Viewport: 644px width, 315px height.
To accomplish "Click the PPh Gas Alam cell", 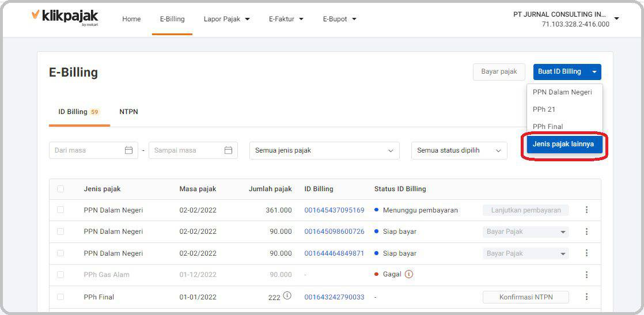I will (x=107, y=274).
